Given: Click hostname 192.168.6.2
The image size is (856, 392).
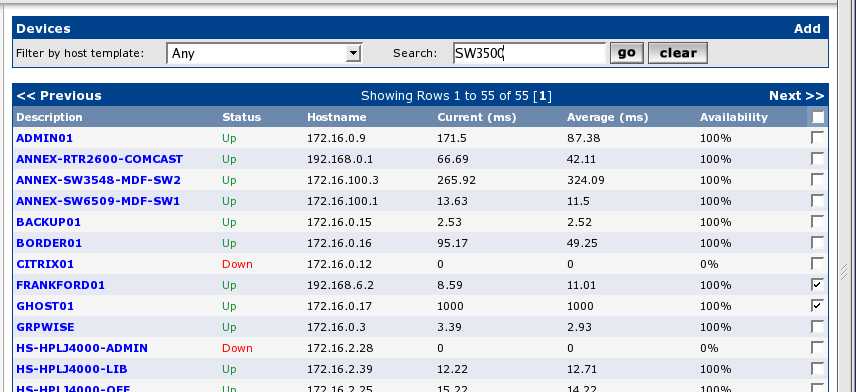Looking at the screenshot, I should pos(340,285).
